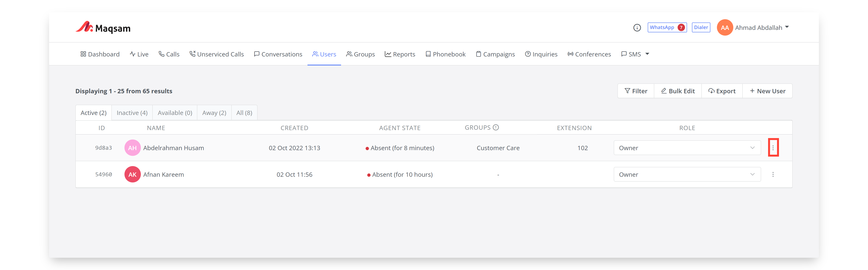The image size is (868, 270).
Task: Open the Reports page
Action: [x=400, y=54]
